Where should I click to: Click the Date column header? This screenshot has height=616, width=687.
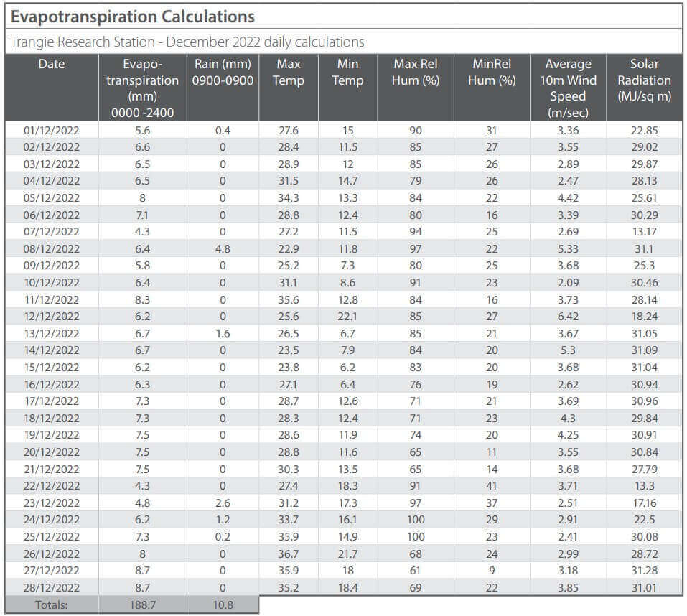click(52, 65)
